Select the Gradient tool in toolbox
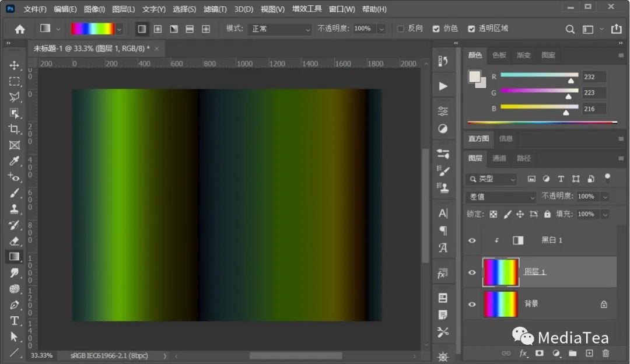Viewport: 630px width, 364px height. pyautogui.click(x=15, y=257)
